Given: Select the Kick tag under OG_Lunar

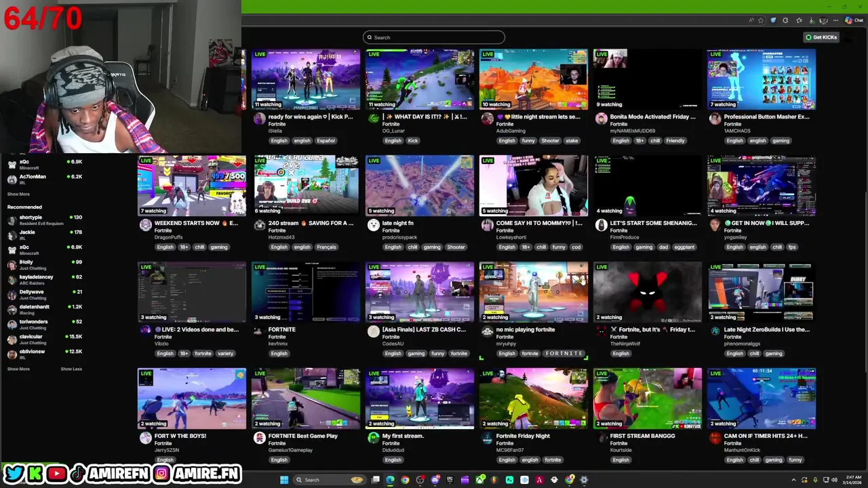Looking at the screenshot, I should pyautogui.click(x=413, y=140).
